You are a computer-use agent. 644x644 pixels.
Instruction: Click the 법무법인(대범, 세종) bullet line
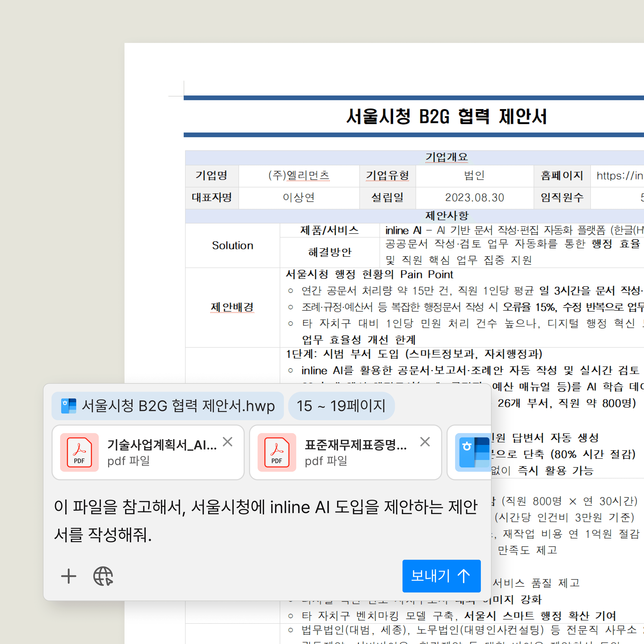coord(466,630)
